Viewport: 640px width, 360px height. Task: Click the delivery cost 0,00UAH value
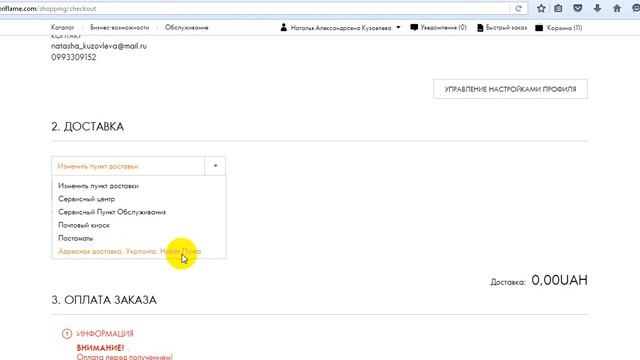[x=559, y=280]
